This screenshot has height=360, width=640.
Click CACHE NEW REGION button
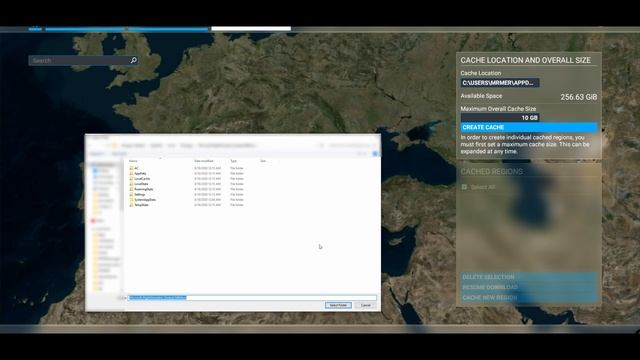[529, 298]
